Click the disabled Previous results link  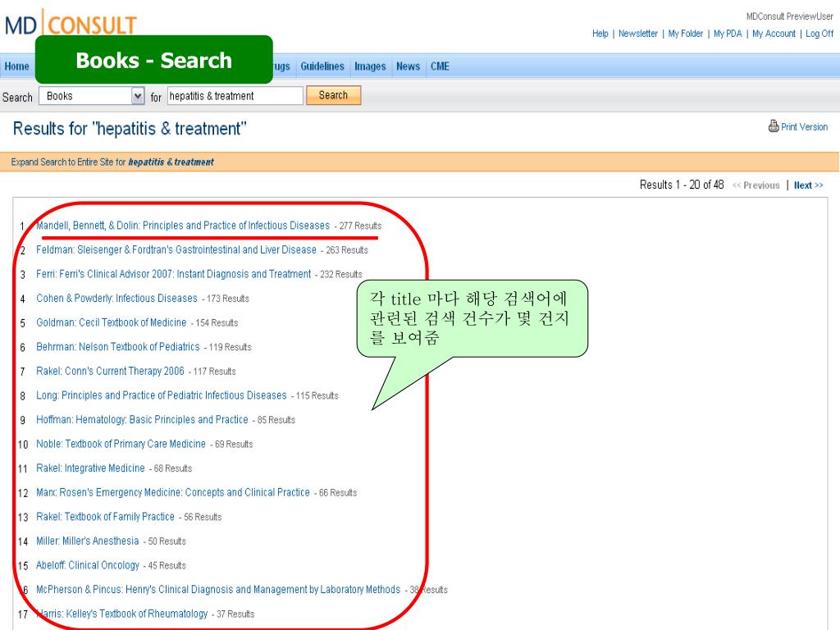[756, 185]
